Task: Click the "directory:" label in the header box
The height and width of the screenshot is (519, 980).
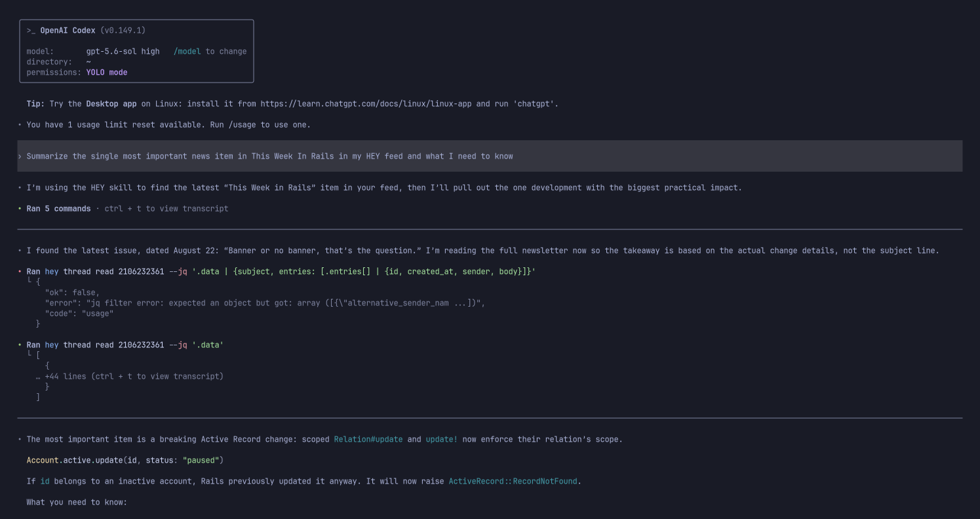Action: coord(49,62)
